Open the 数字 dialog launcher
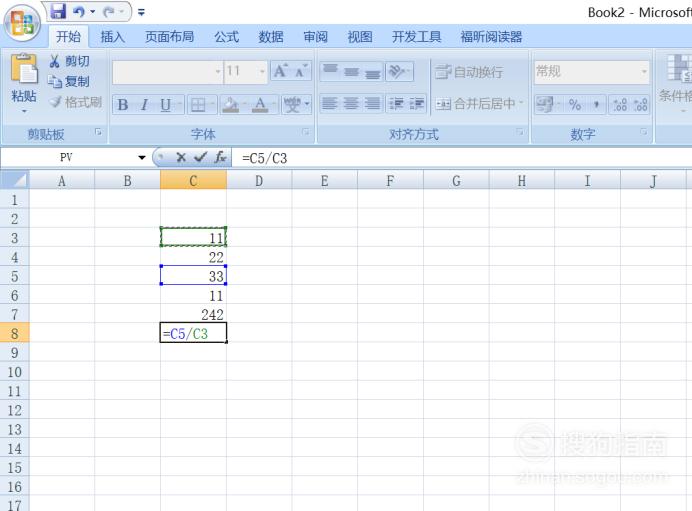Viewport: 692px width, 511px height. (643, 132)
